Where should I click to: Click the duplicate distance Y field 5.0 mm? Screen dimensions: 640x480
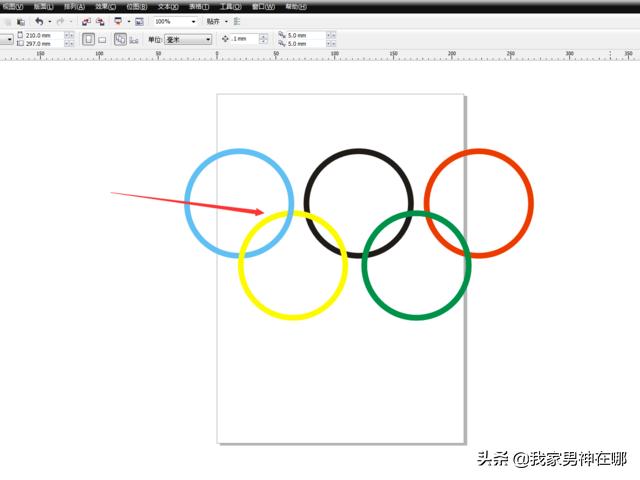306,43
